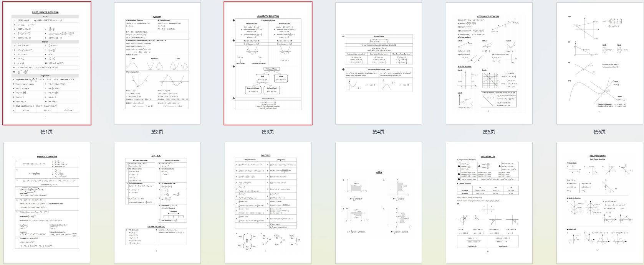Image resolution: width=644 pixels, height=265 pixels.
Task: Select the Quadratic Equation page thumbnail
Action: pos(268,63)
